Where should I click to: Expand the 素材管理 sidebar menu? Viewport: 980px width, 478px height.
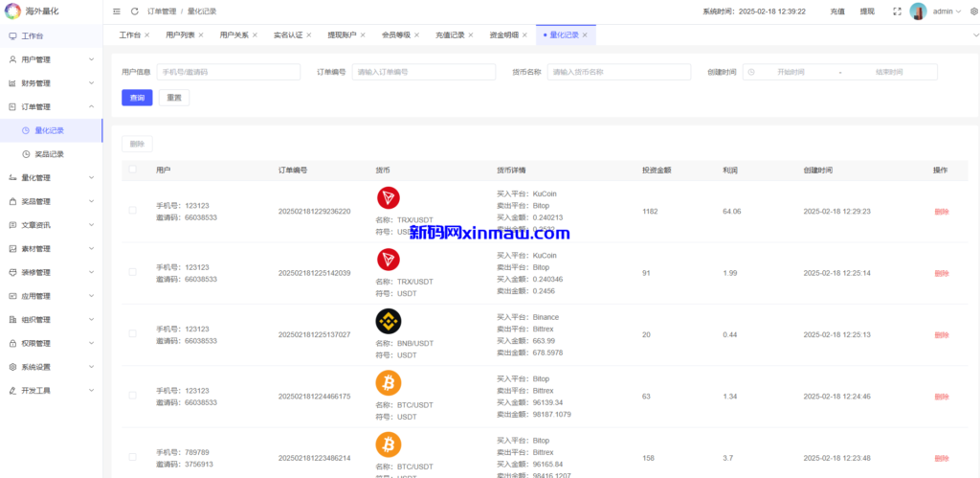(x=52, y=248)
